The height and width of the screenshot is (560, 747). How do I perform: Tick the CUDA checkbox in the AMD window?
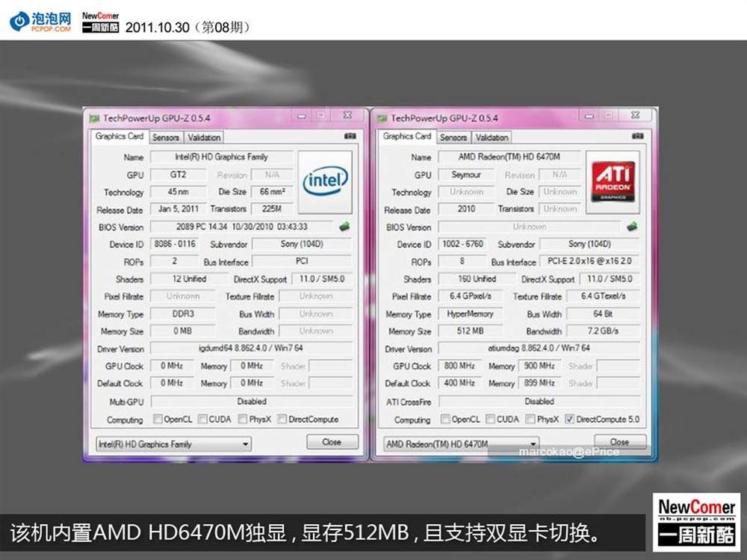[490, 419]
